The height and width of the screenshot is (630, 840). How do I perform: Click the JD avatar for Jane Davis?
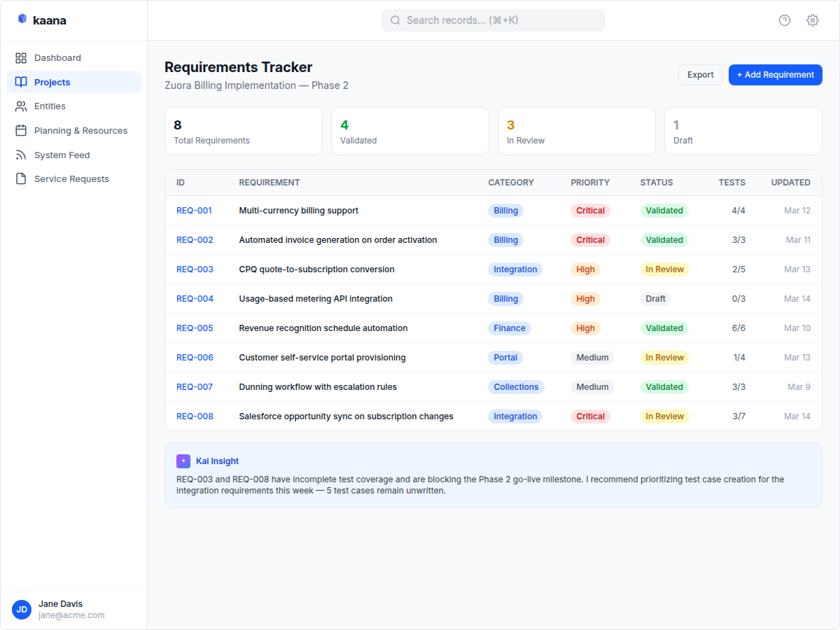click(22, 610)
